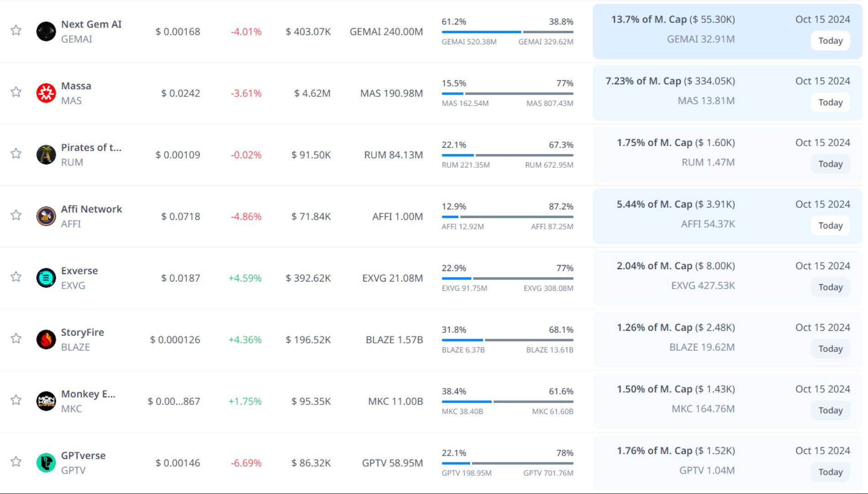Open the Pirates RUM palm tree icon

(x=46, y=155)
